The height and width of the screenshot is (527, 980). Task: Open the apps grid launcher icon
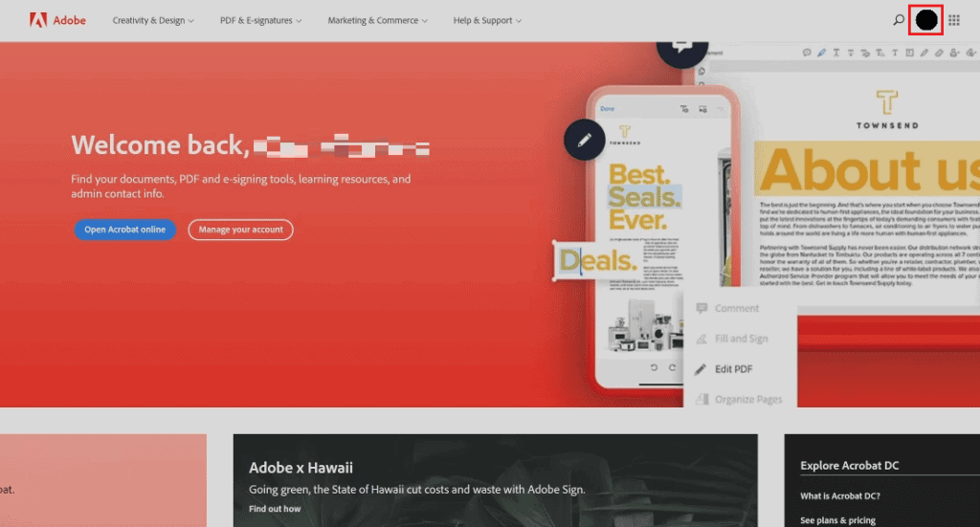954,20
